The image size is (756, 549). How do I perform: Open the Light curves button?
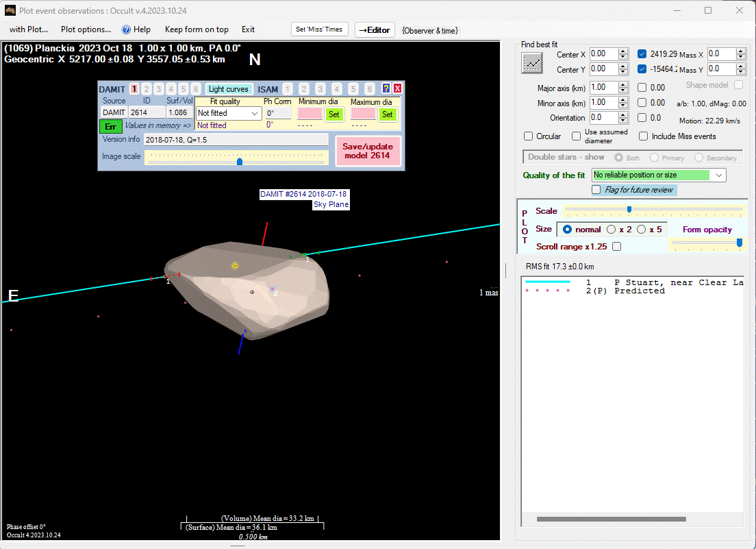(x=229, y=89)
